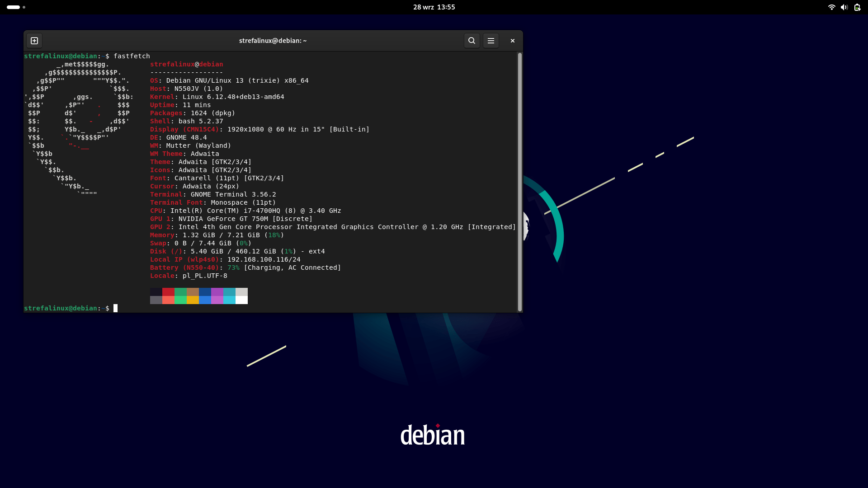This screenshot has height=488, width=868.
Task: Click the red strefalinux@debian header in the fastfetch output
Action: coord(187,64)
